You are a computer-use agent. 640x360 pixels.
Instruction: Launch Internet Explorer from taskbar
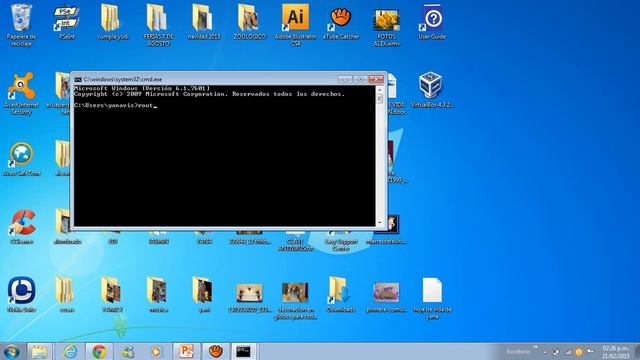tap(70, 351)
